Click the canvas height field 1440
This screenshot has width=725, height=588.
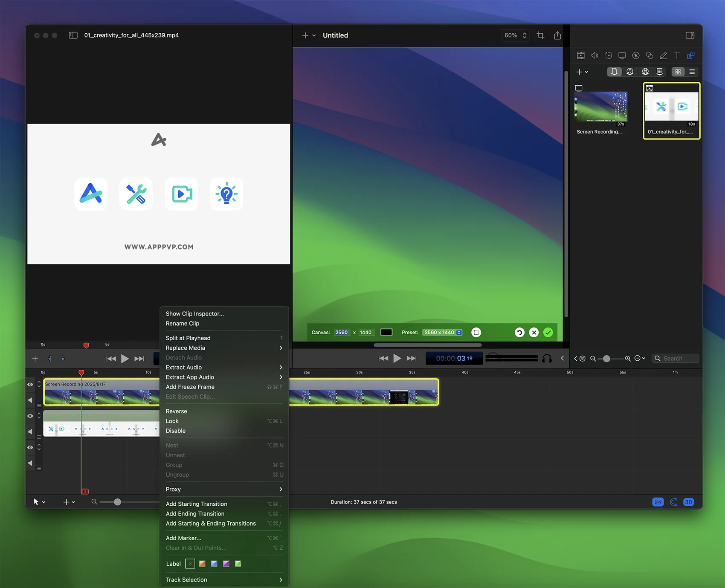click(365, 333)
